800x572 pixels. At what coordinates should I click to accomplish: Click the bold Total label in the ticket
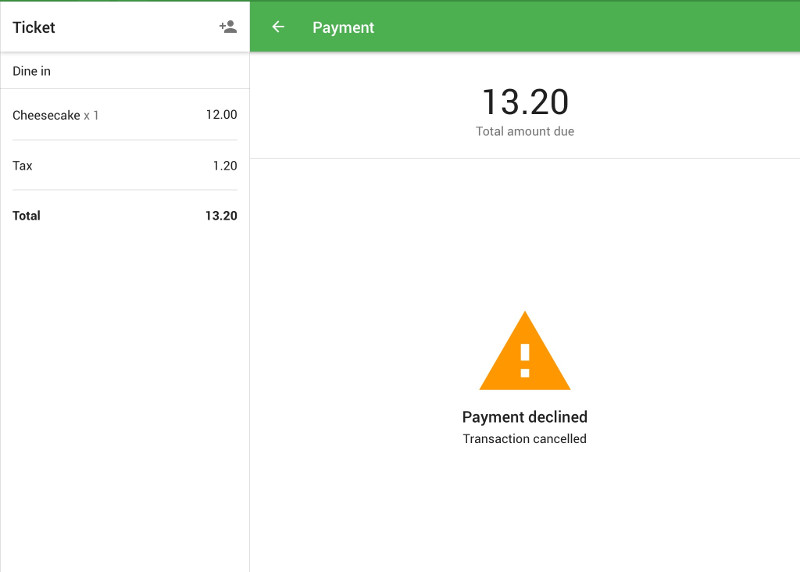(x=27, y=216)
